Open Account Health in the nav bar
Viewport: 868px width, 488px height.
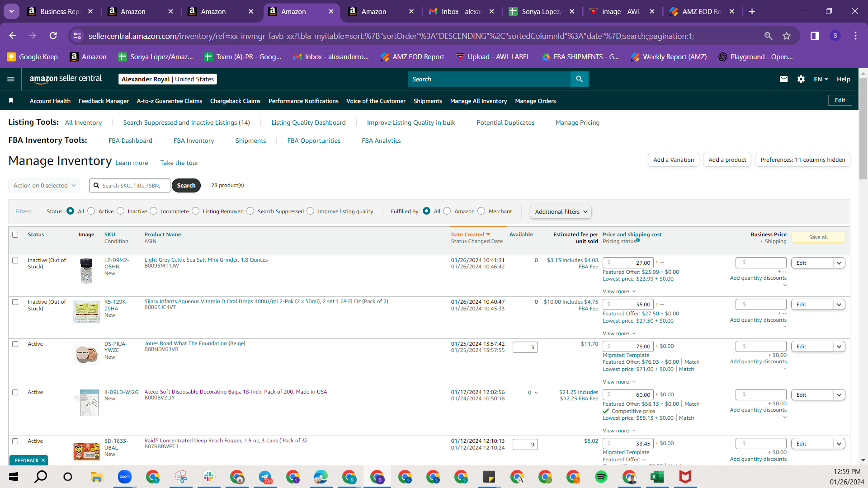pyautogui.click(x=50, y=101)
